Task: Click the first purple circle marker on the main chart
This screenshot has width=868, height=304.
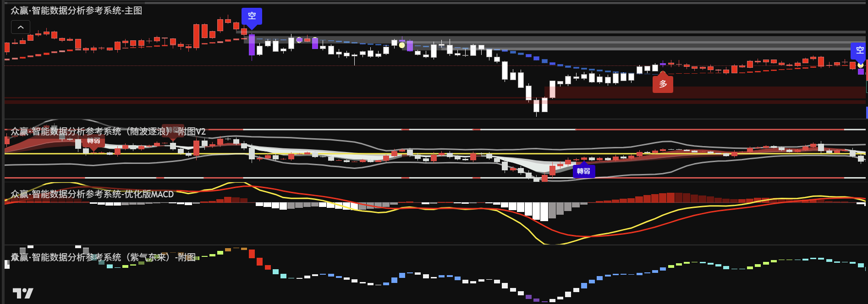Action: [299, 40]
